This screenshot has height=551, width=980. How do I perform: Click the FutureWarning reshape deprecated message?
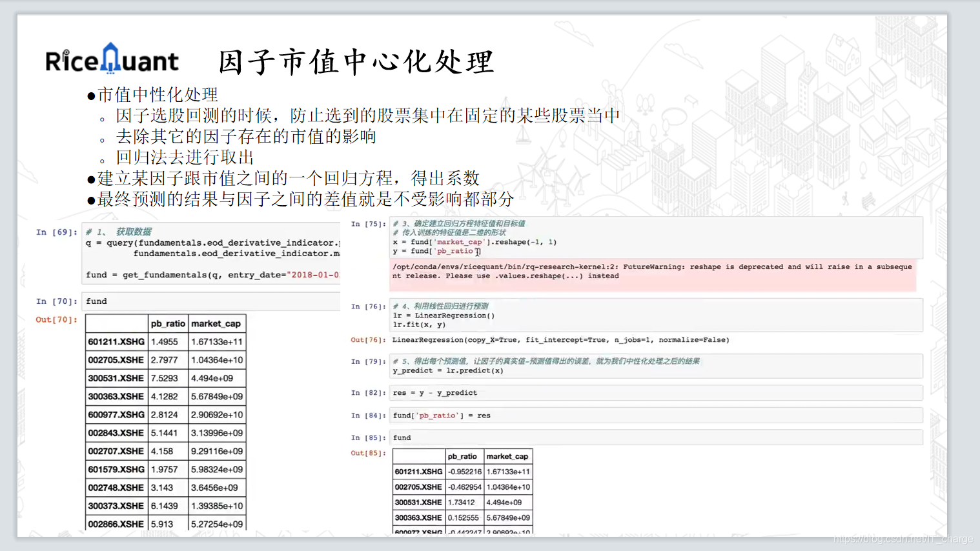coord(652,272)
